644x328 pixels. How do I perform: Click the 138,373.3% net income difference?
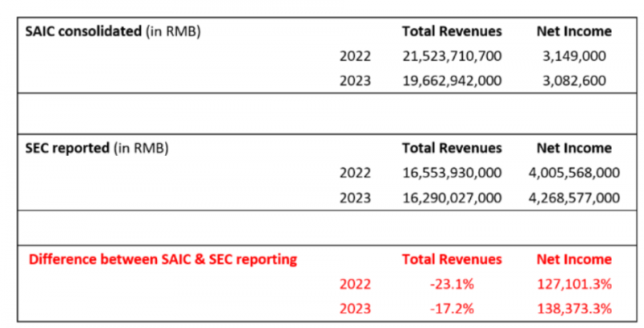573,308
